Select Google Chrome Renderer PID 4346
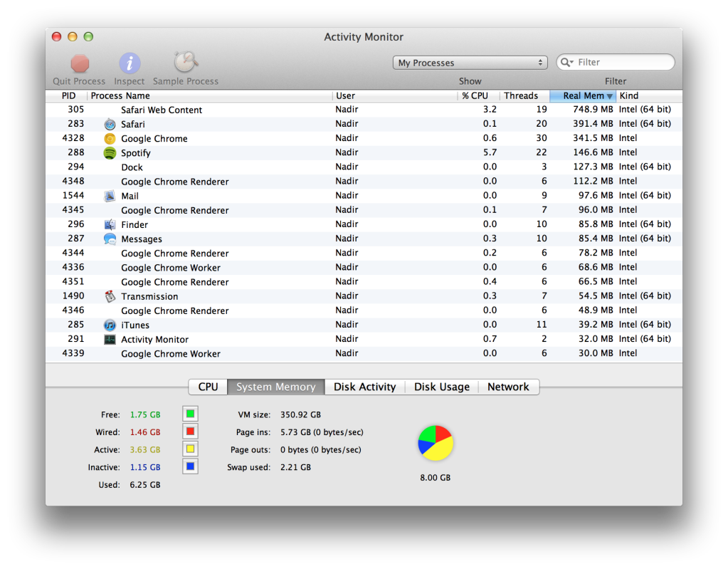The image size is (728, 569). click(x=364, y=310)
